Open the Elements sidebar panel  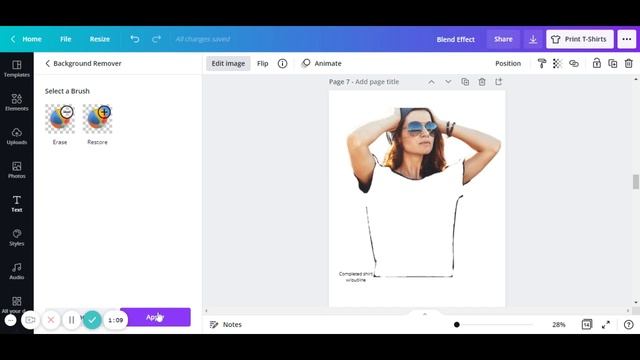pos(17,102)
